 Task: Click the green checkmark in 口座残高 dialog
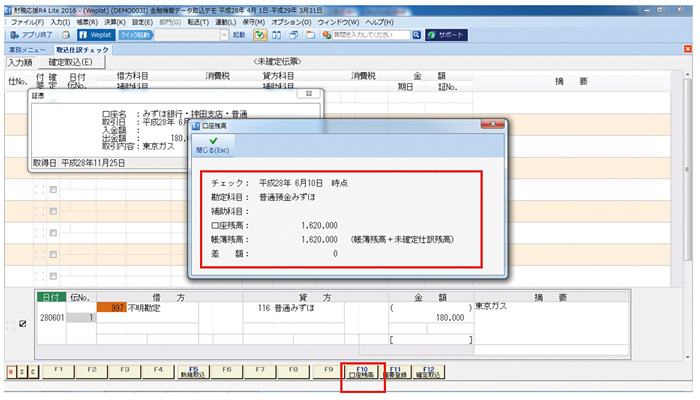[x=213, y=141]
